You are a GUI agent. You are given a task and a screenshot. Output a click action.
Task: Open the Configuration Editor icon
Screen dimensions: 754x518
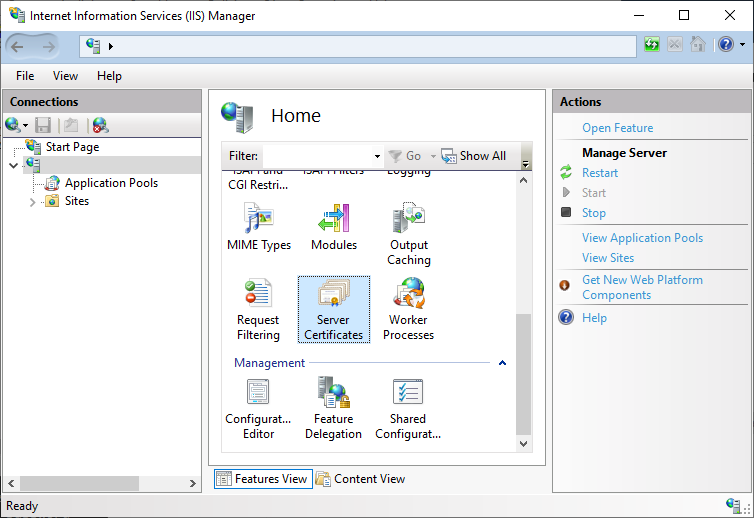[x=258, y=408]
